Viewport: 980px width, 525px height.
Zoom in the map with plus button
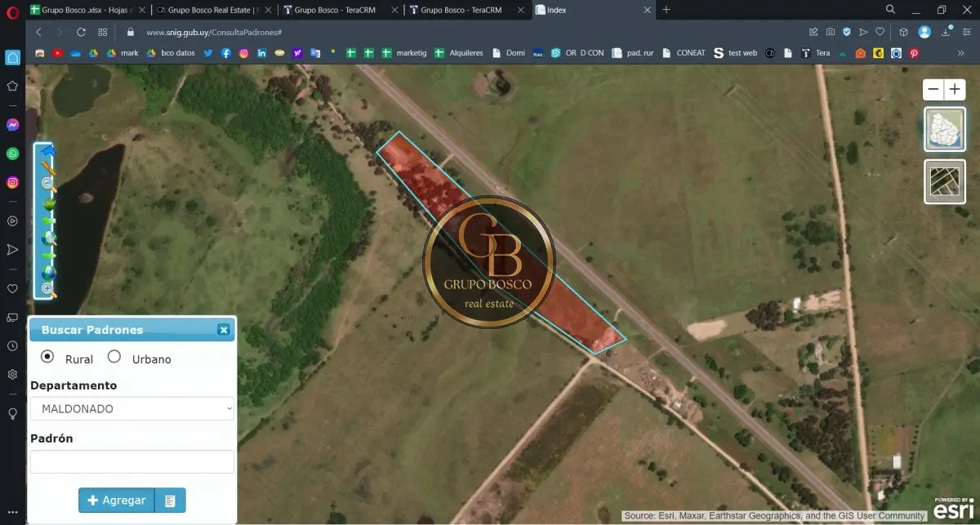(x=955, y=90)
